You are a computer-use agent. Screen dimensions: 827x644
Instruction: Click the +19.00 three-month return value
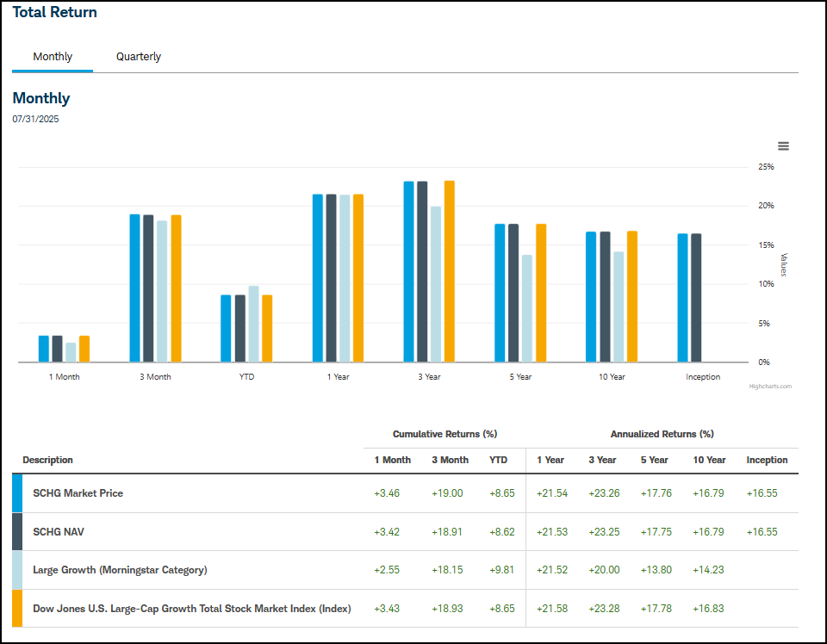click(x=447, y=493)
